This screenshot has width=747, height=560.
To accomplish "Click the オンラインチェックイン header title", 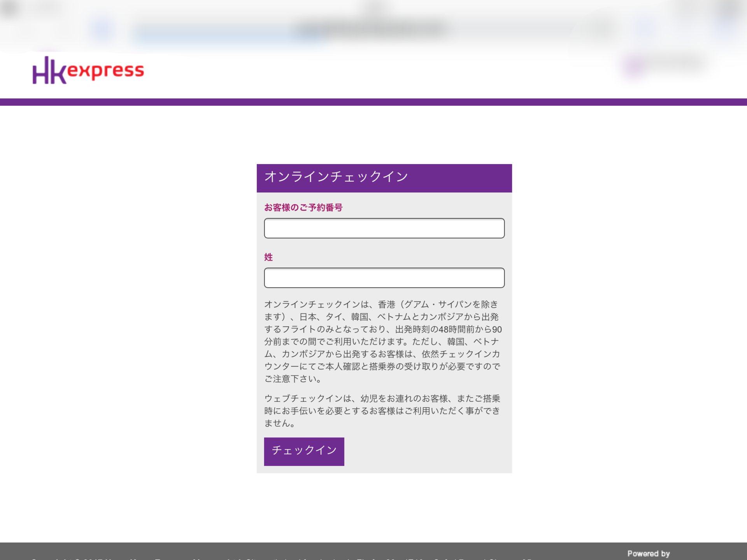I will (x=336, y=177).
